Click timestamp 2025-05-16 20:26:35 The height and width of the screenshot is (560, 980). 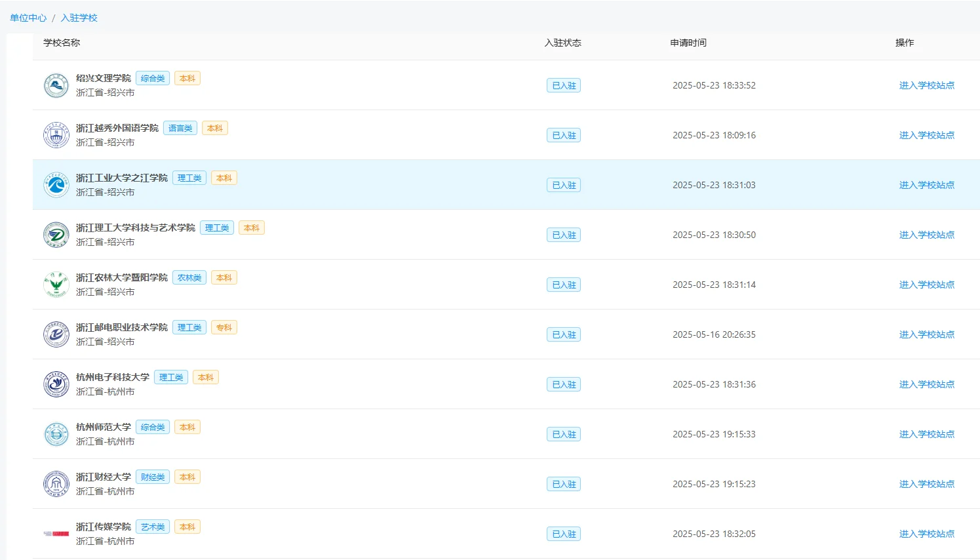coord(714,334)
